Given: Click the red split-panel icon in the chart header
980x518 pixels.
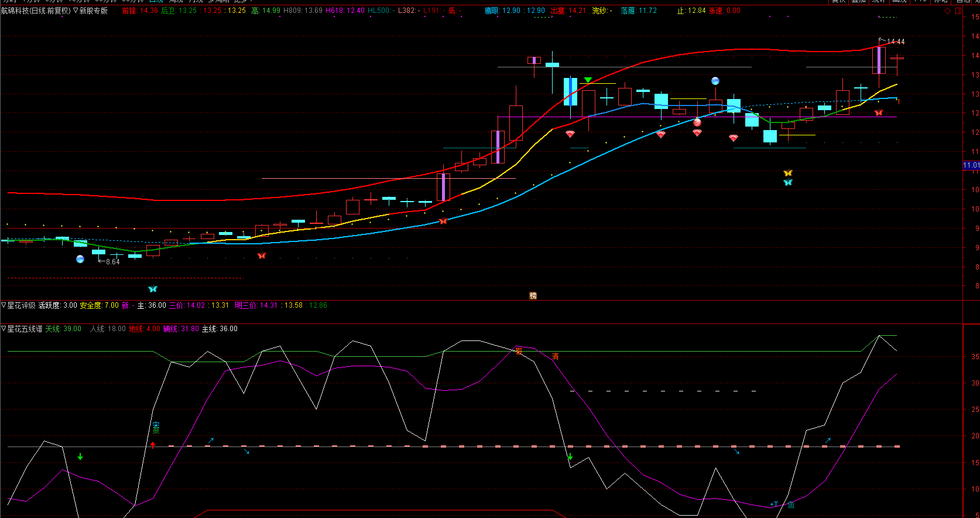Looking at the screenshot, I should 958,11.
